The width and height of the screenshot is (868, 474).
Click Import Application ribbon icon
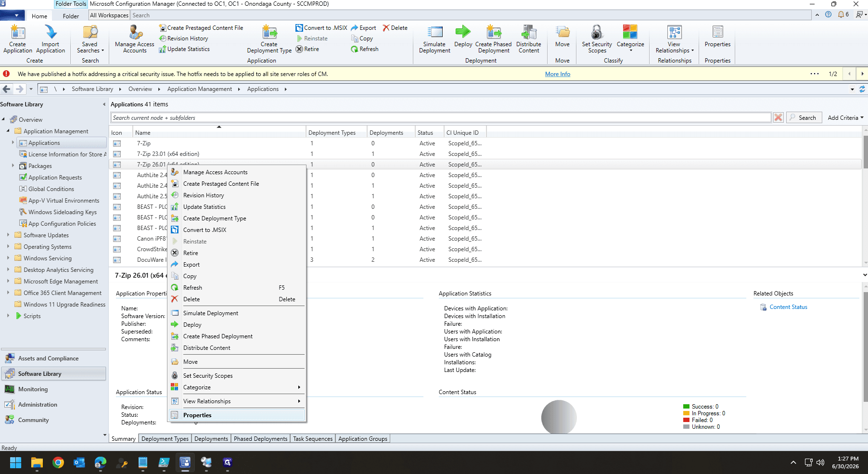(51, 39)
